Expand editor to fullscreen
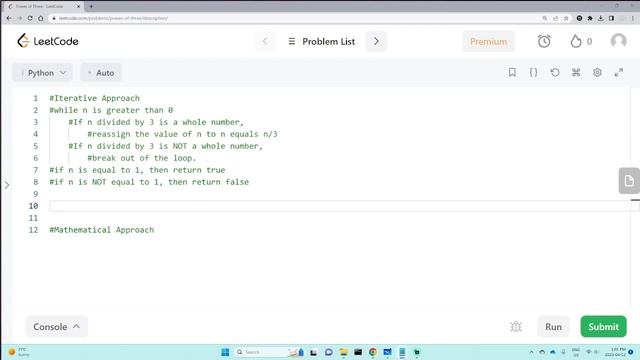The image size is (640, 360). pos(619,73)
